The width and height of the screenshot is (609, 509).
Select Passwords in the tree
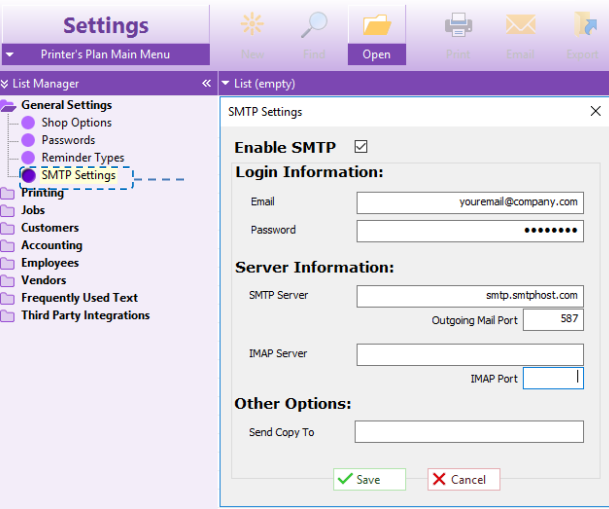pyautogui.click(x=68, y=140)
